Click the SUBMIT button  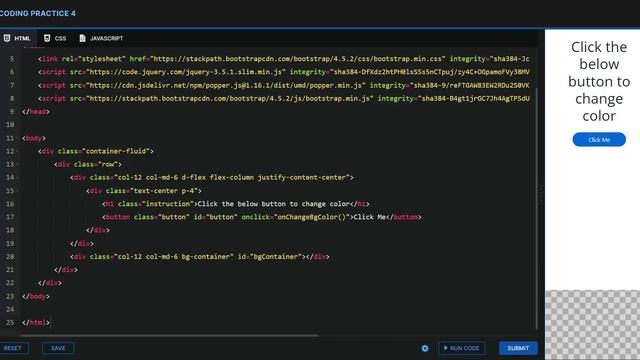pyautogui.click(x=518, y=348)
